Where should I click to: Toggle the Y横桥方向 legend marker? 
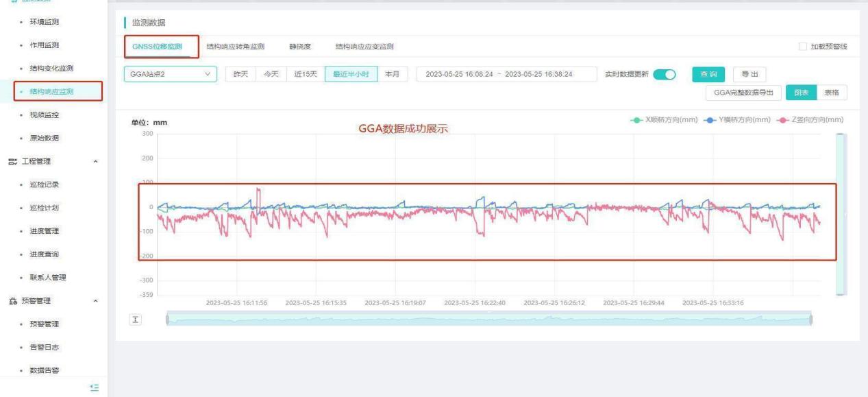[x=710, y=120]
